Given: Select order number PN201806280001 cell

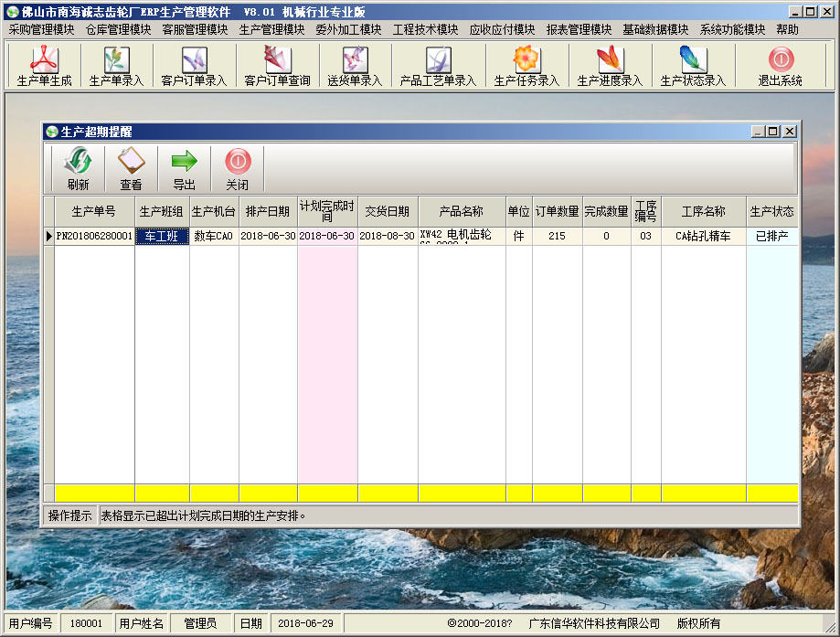Looking at the screenshot, I should point(94,236).
